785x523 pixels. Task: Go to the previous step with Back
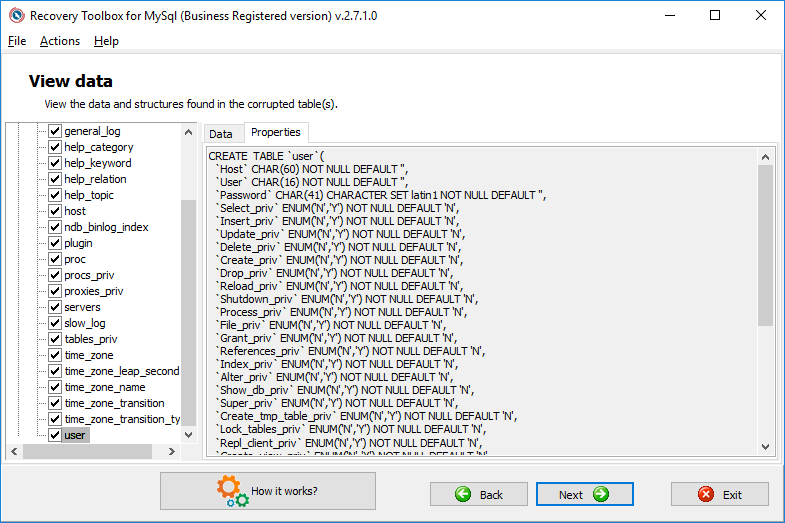[x=479, y=494]
